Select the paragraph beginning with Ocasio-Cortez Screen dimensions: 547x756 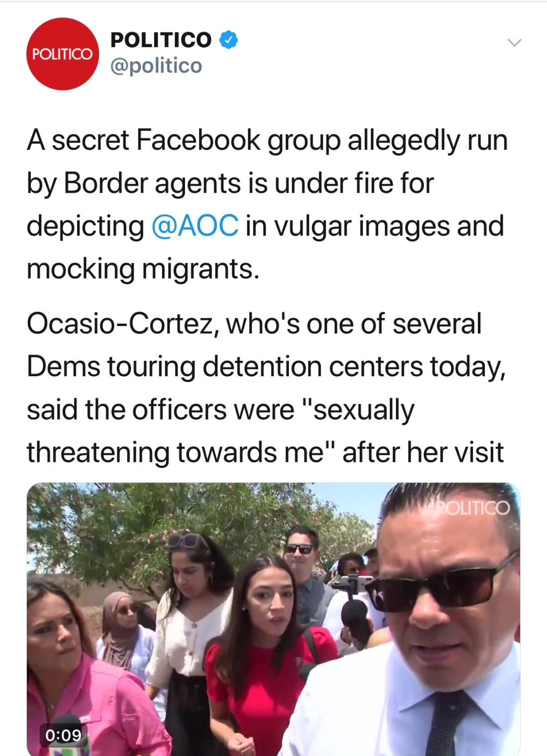click(x=267, y=387)
